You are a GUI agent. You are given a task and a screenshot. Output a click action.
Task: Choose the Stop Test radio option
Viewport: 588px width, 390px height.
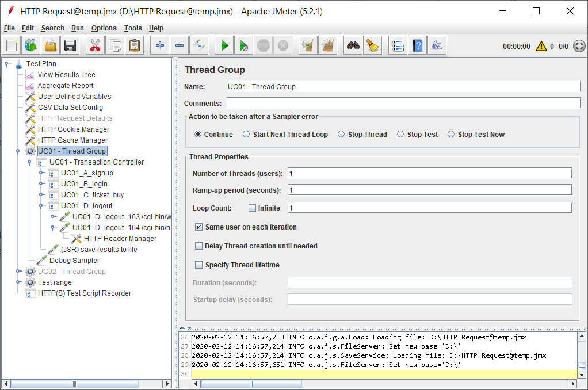tap(400, 134)
